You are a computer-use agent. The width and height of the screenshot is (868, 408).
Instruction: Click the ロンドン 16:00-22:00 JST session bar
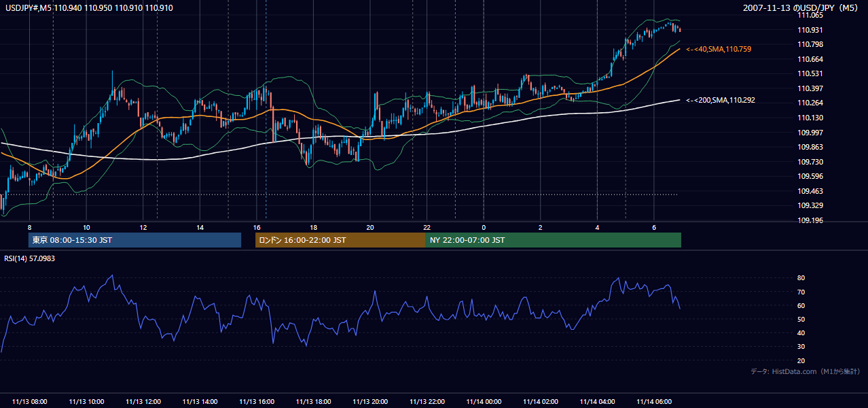(x=340, y=240)
